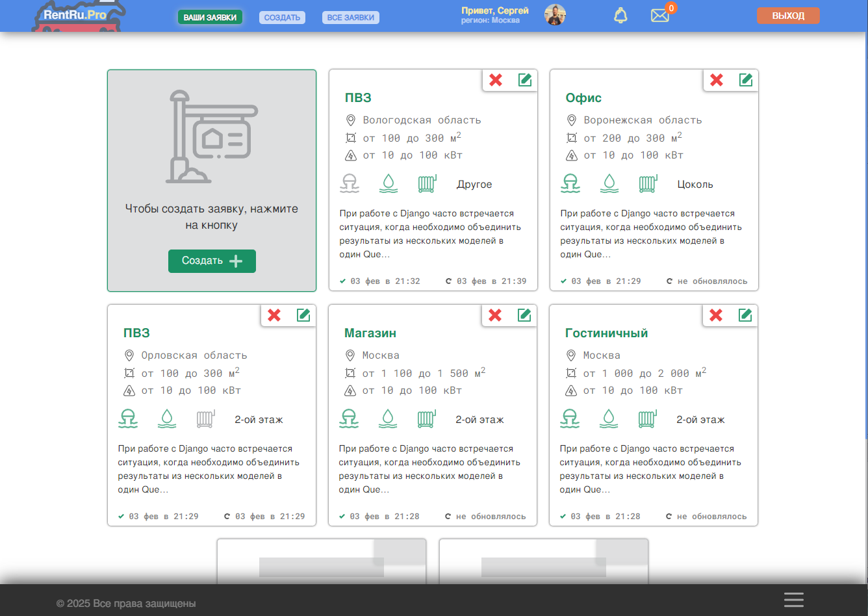Click Воронежская область location text

(643, 120)
